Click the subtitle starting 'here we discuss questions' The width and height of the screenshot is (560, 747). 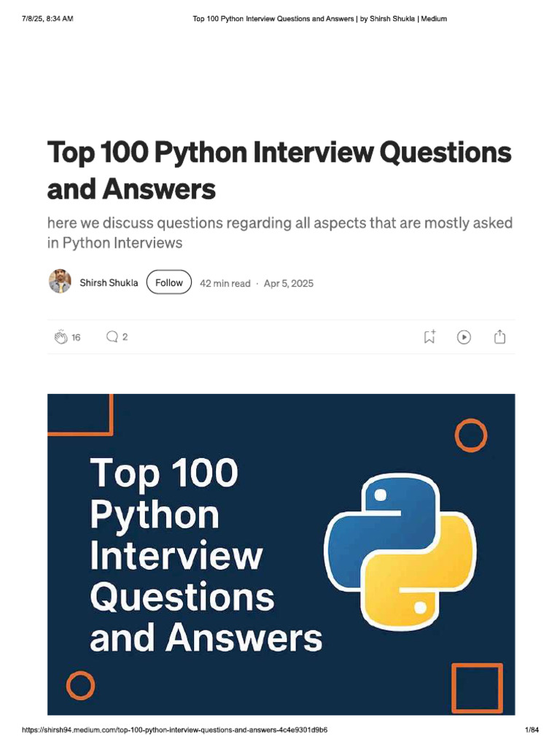click(279, 232)
